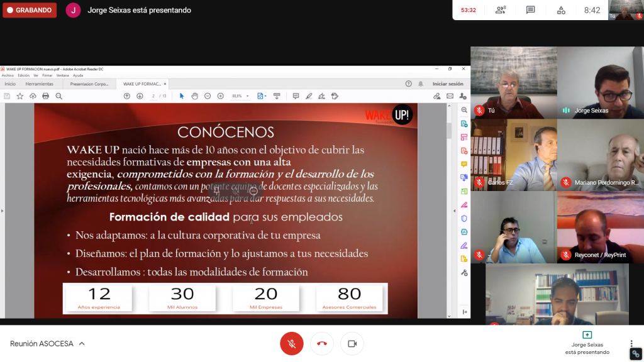This screenshot has height=362, width=644.
Task: Click the sign document icon
Action: [x=321, y=96]
